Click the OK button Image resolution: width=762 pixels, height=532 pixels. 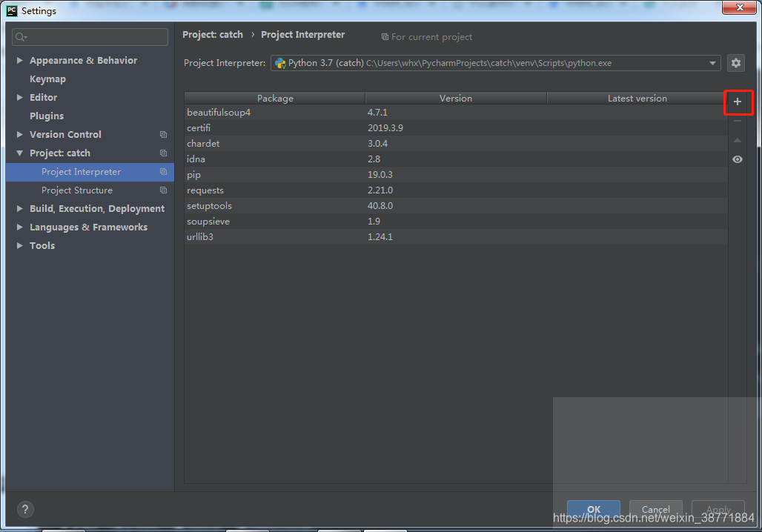[594, 509]
